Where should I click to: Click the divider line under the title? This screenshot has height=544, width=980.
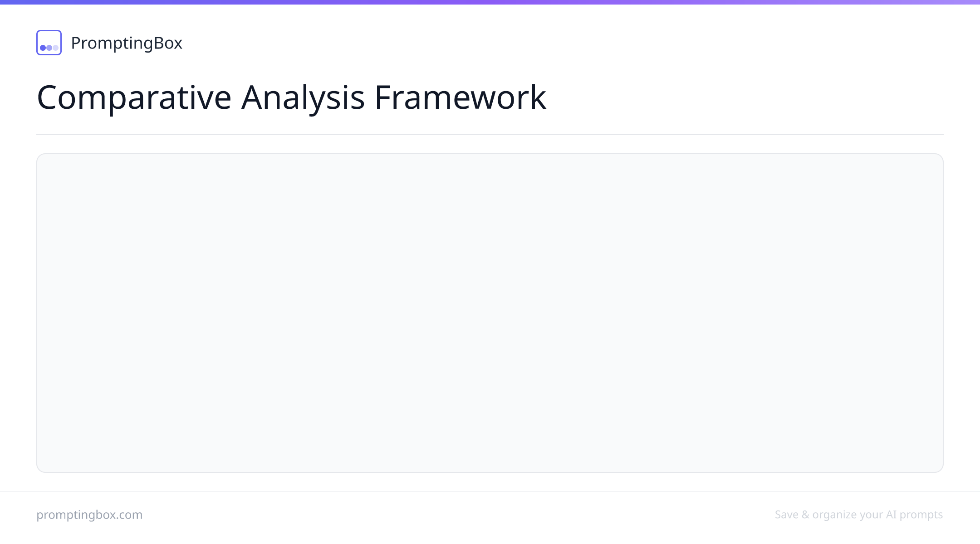point(490,135)
